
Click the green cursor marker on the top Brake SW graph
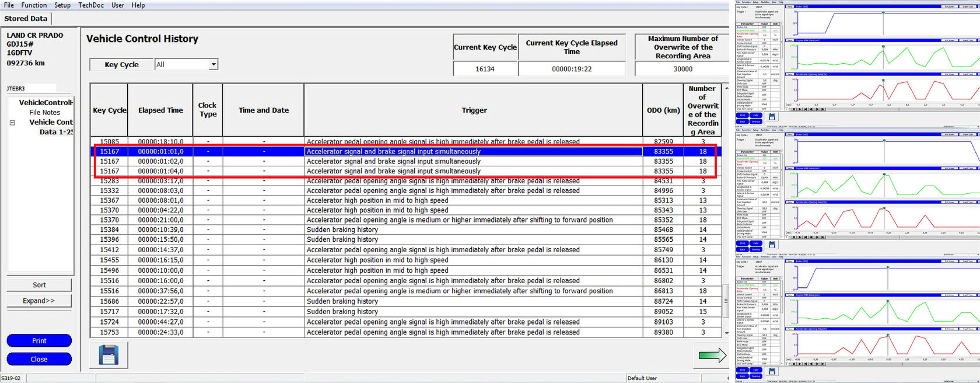(x=883, y=12)
